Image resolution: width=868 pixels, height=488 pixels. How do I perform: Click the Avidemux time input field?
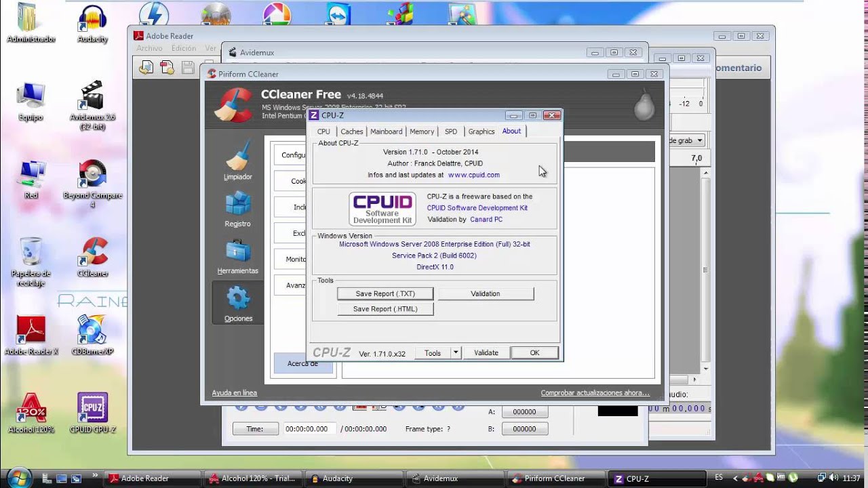click(309, 428)
